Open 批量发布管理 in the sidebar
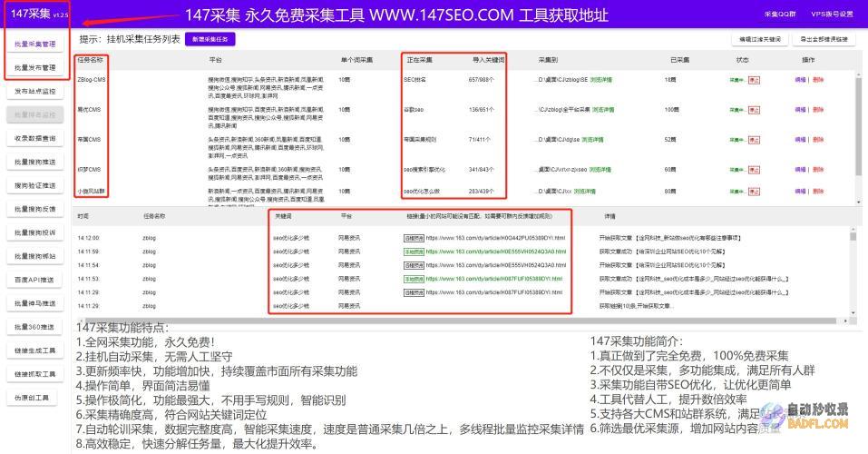Image resolution: width=868 pixels, height=454 pixels. click(x=34, y=67)
